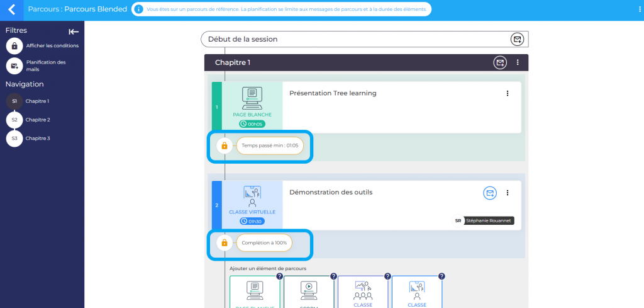Click the mail icon in Chapitre 1 header
644x308 pixels.
[499, 62]
